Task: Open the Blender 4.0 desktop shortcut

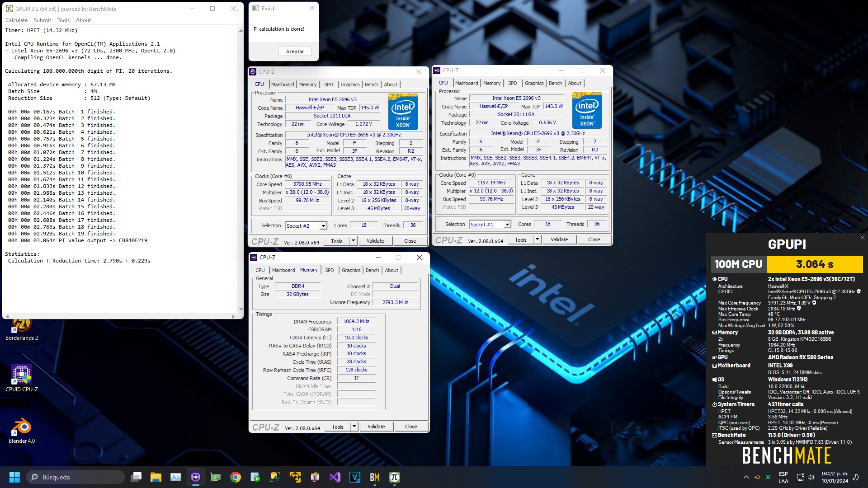Action: pyautogui.click(x=22, y=431)
